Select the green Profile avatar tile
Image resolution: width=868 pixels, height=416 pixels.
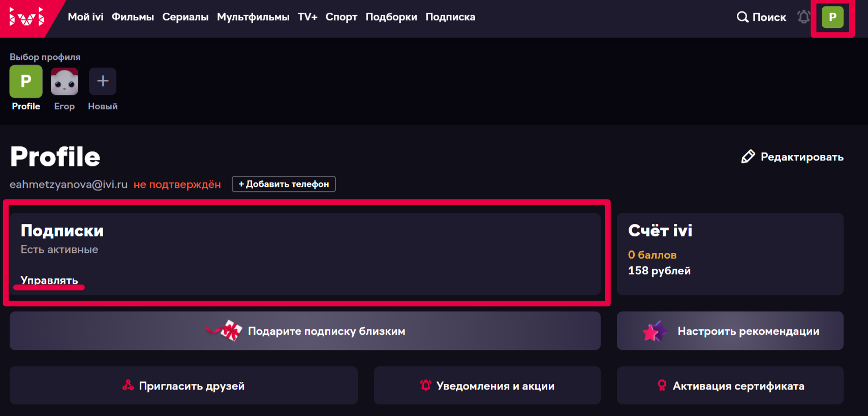(26, 81)
